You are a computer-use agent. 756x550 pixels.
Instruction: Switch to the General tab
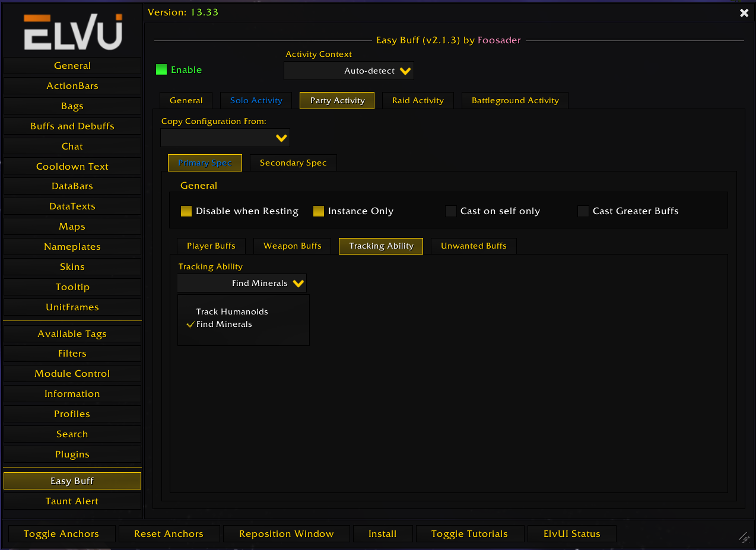186,100
